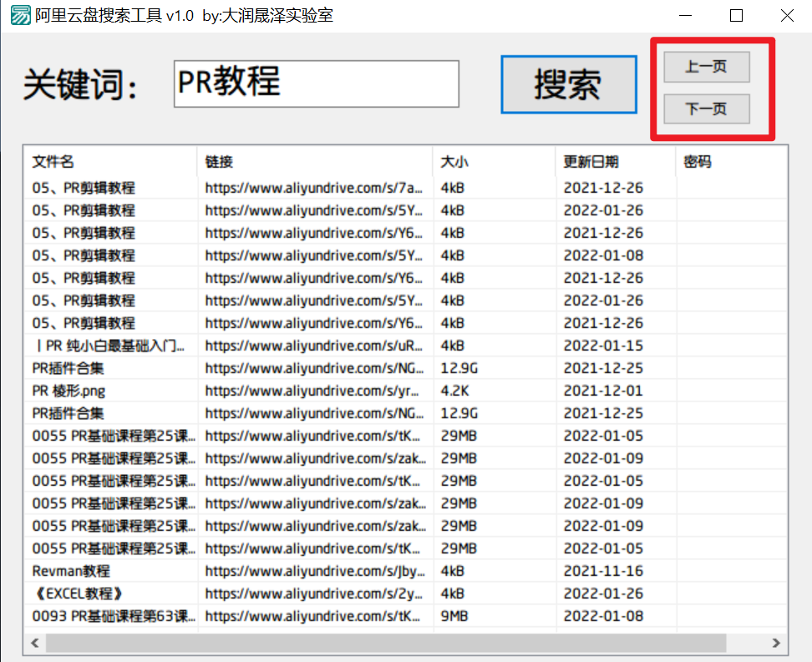Click the 4.2K size cell

[454, 391]
